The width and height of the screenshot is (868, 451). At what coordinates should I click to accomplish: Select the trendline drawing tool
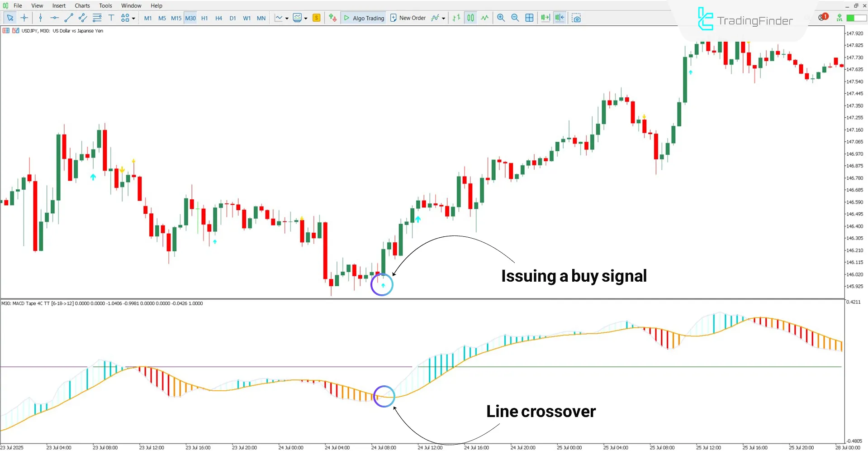pos(69,18)
